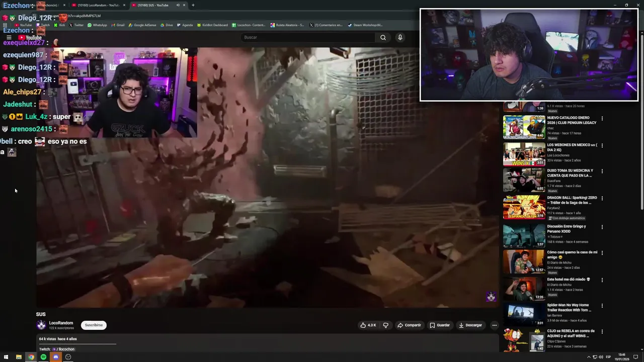Open more actions menu below video

pyautogui.click(x=494, y=325)
